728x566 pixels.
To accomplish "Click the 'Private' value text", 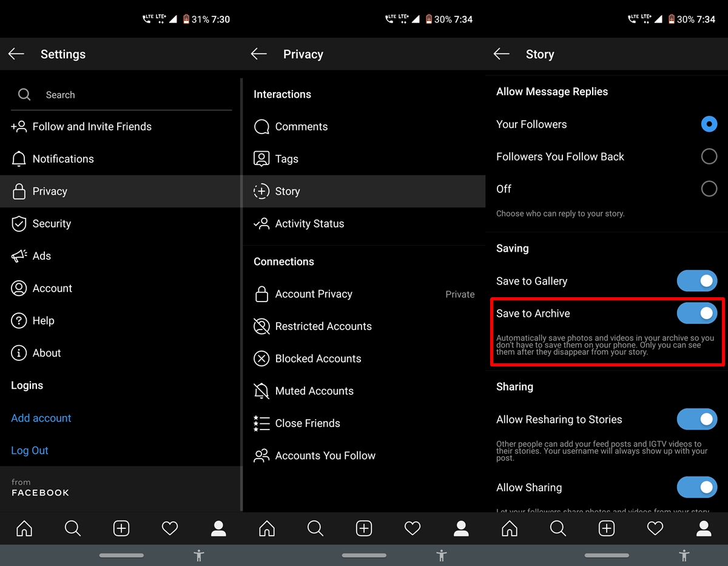I will [x=460, y=294].
